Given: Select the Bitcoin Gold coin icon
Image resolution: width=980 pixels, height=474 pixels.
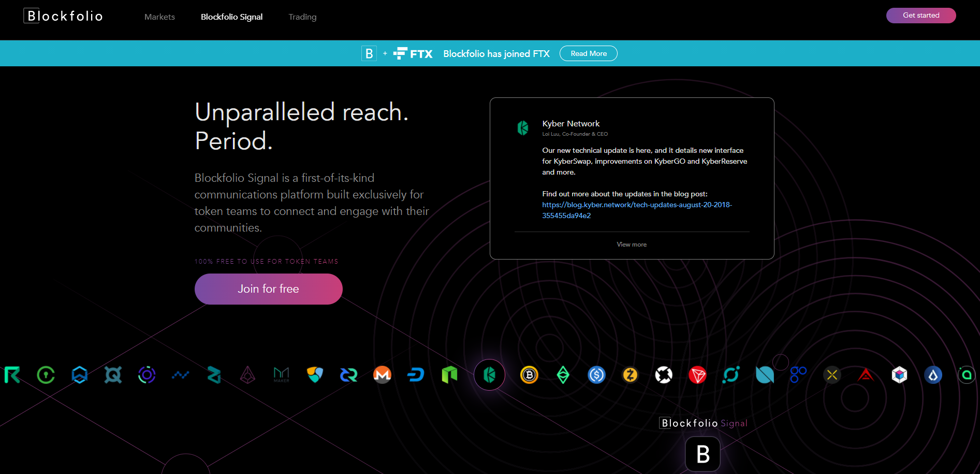Looking at the screenshot, I should 529,375.
